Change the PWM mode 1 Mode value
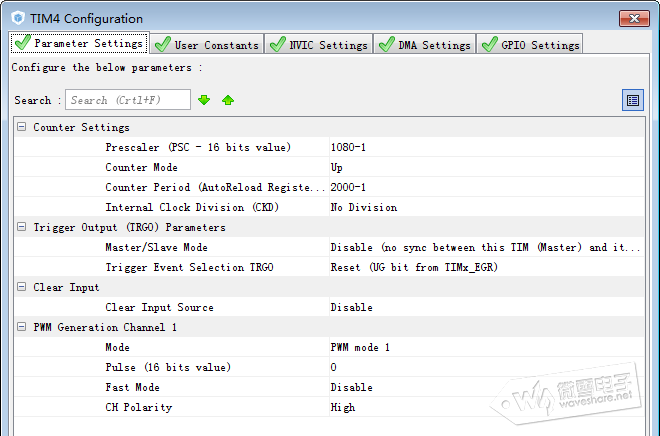 [x=485, y=348]
